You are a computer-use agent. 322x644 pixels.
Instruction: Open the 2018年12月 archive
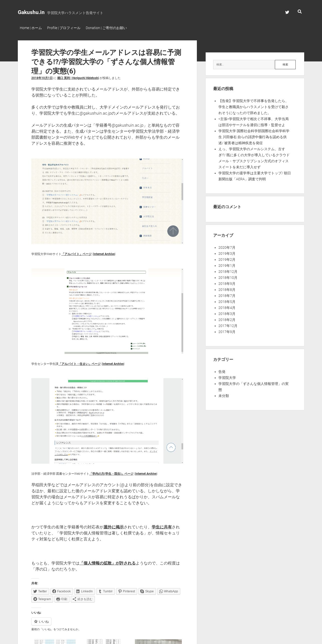click(228, 272)
